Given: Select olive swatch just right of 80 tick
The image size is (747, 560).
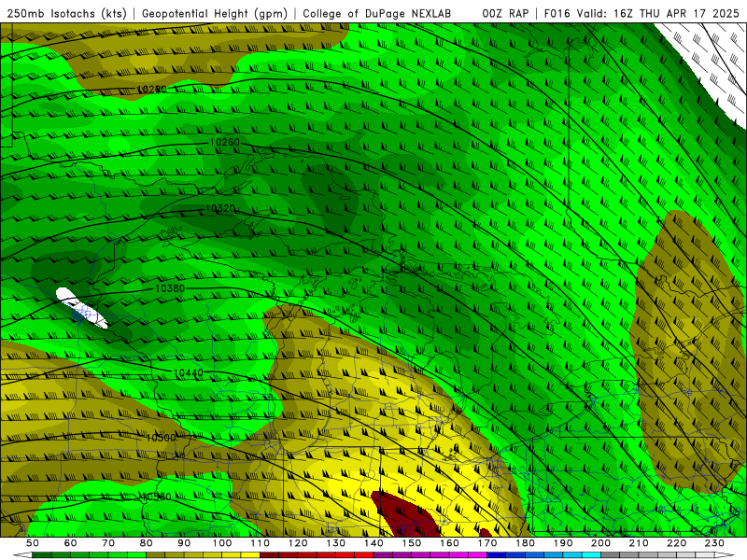Looking at the screenshot, I should (x=155, y=555).
